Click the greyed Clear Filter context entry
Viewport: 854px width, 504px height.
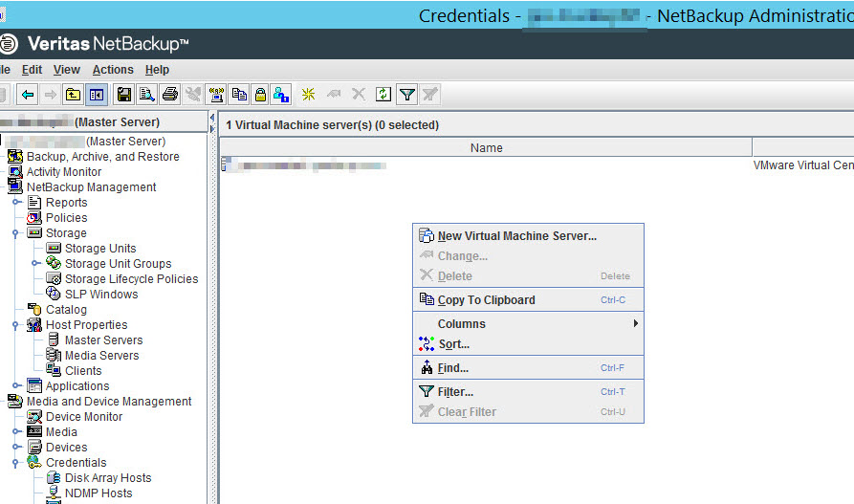point(528,412)
